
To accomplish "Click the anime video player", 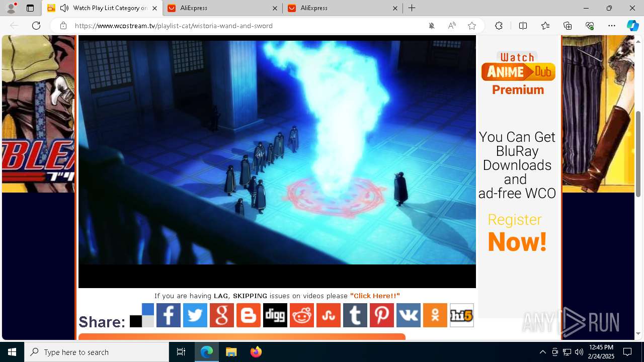I will (x=277, y=162).
